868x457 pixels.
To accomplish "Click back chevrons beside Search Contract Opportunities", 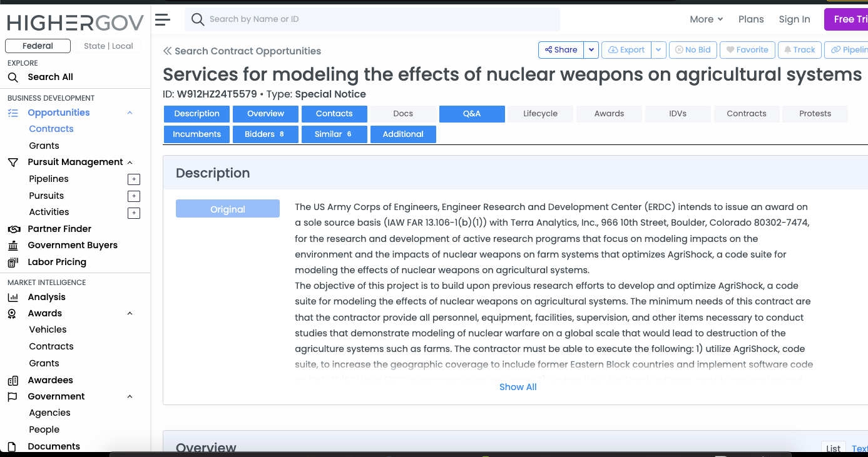I will coord(168,51).
